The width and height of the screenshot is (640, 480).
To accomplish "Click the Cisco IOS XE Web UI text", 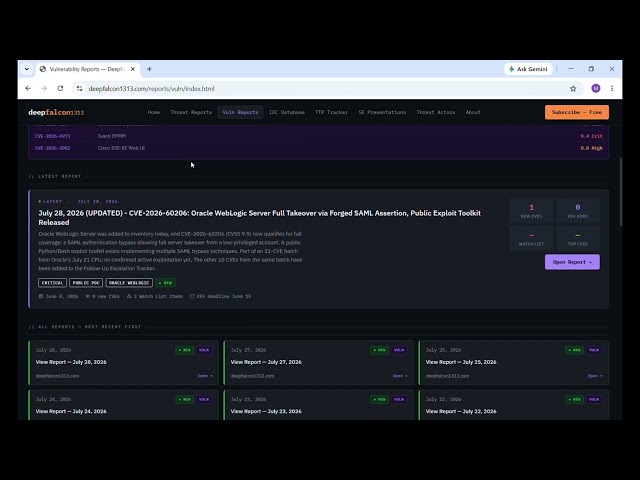I will tap(121, 148).
